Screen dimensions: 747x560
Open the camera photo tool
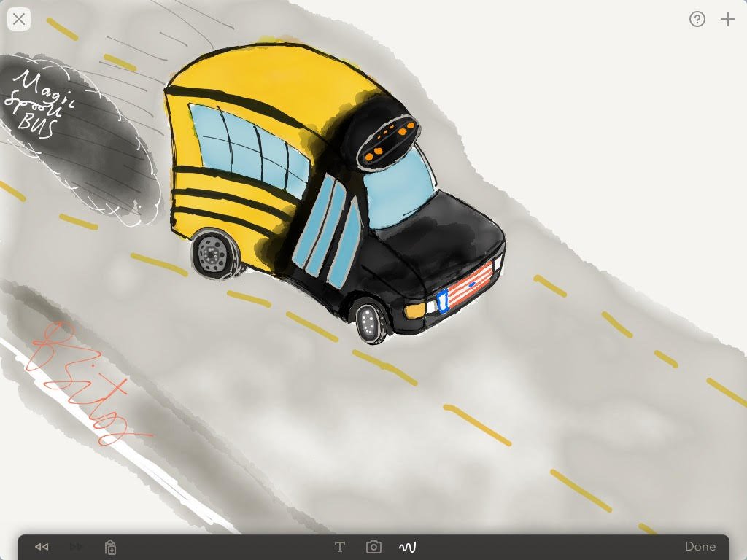373,547
